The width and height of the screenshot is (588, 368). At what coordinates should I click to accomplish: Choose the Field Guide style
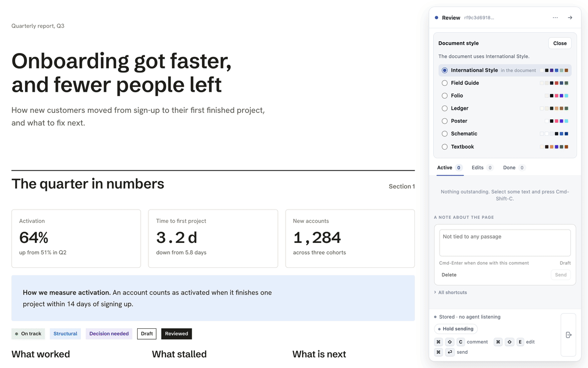tap(505, 83)
